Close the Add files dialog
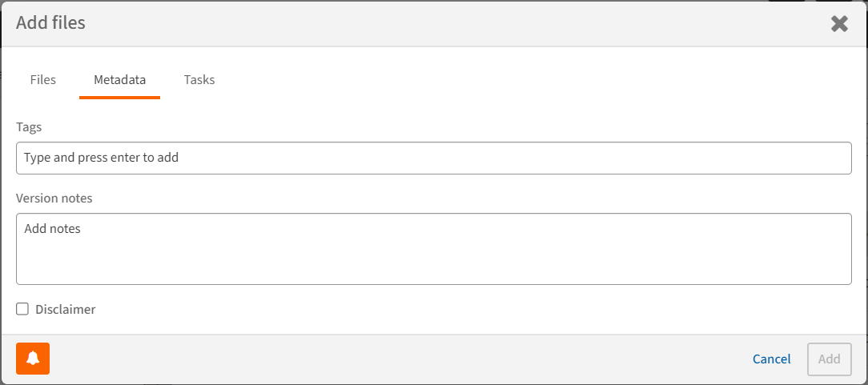868x385 pixels. [839, 23]
